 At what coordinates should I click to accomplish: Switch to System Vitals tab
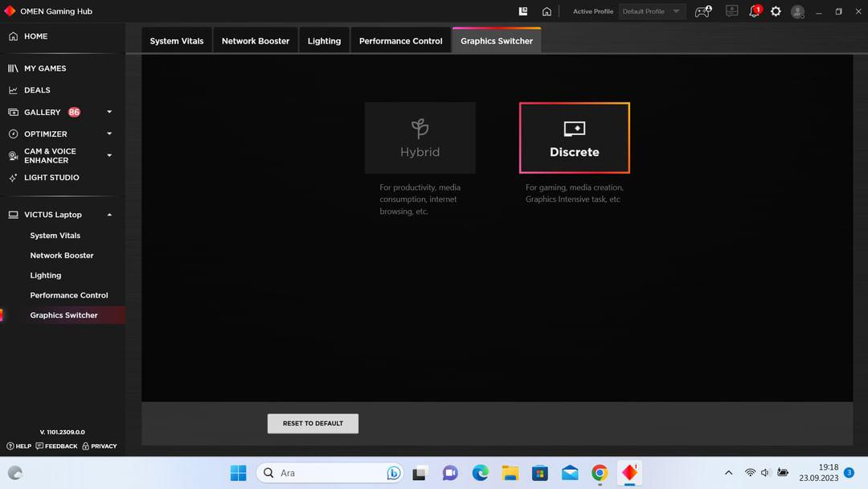(x=177, y=40)
